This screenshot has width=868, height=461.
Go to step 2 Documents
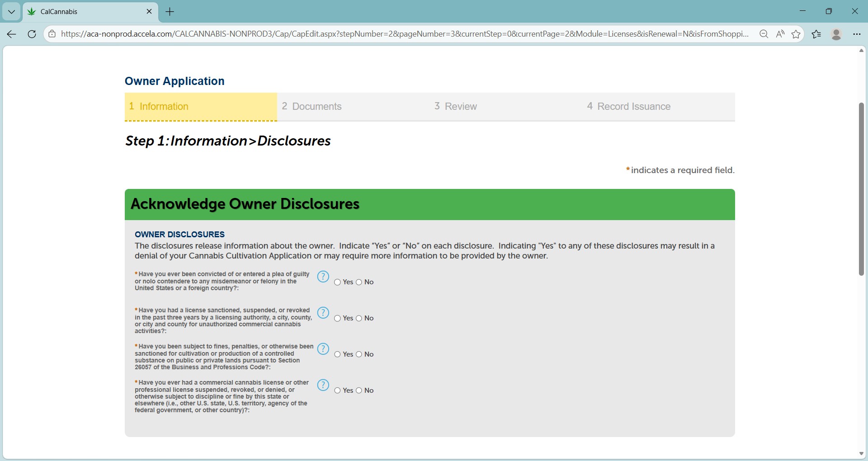[354, 107]
